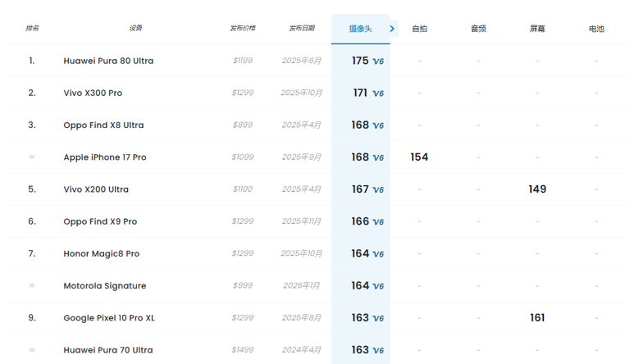Screen dimensions: 630x364
Task: Click the V6 badge for Apple iPhone 17 Pro
Action: tap(378, 157)
